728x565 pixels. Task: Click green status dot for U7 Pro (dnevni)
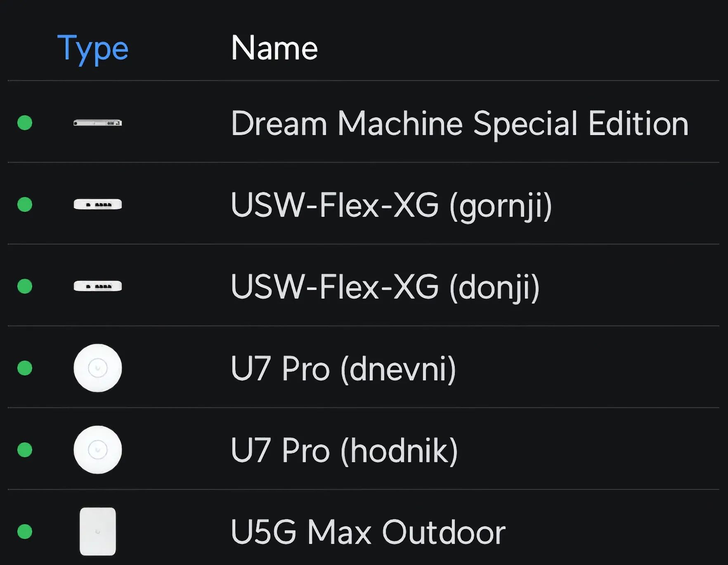point(25,368)
